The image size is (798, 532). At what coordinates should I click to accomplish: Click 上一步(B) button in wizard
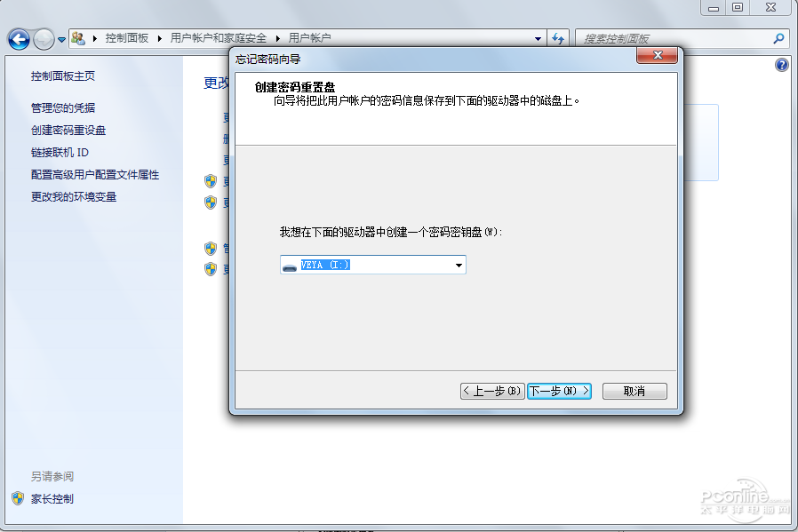[x=492, y=391]
